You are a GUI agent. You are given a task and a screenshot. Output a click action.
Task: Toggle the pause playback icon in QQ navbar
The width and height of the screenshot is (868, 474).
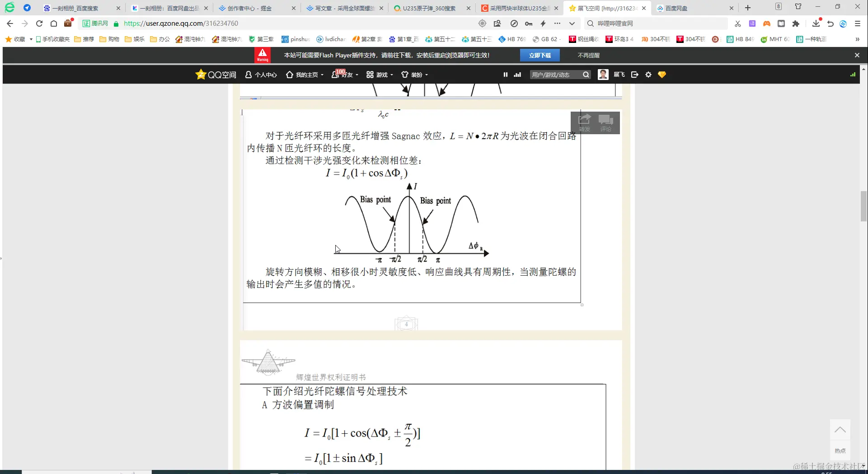point(505,75)
